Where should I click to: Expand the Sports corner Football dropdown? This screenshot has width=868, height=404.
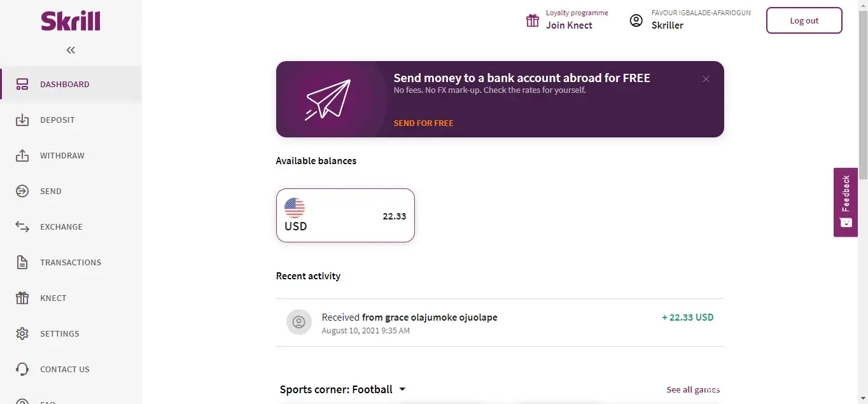402,389
